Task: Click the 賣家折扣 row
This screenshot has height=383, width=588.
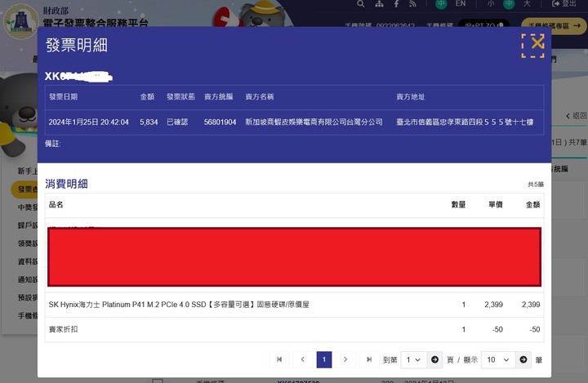Action: pos(294,329)
